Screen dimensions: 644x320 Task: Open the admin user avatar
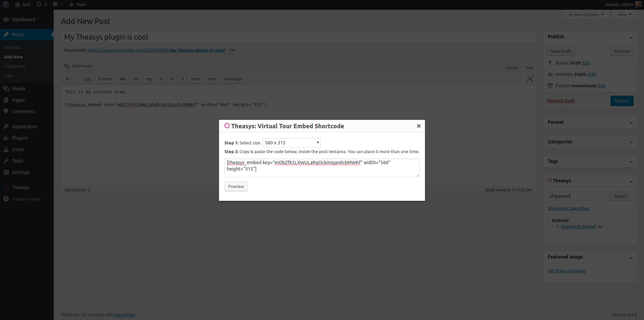[638, 4]
